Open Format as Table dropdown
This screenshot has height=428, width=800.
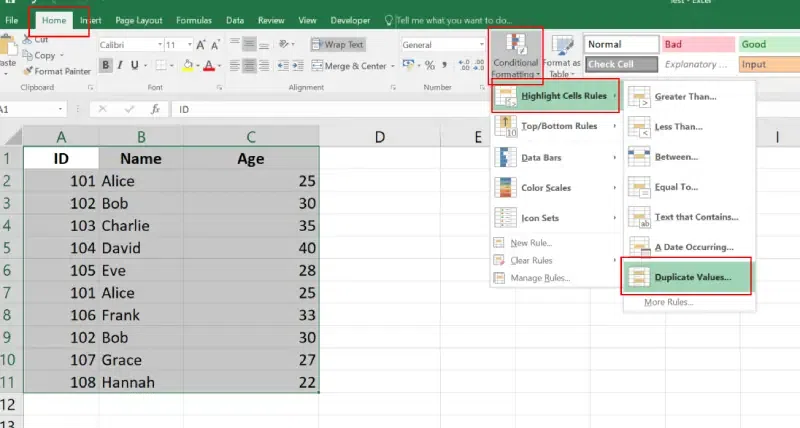pos(562,56)
